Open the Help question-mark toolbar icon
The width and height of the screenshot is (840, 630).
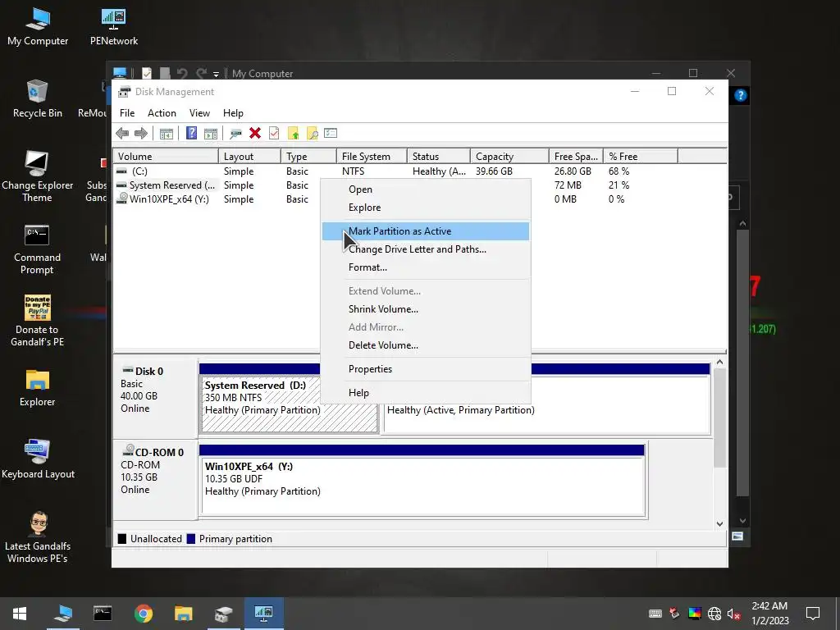coord(191,133)
